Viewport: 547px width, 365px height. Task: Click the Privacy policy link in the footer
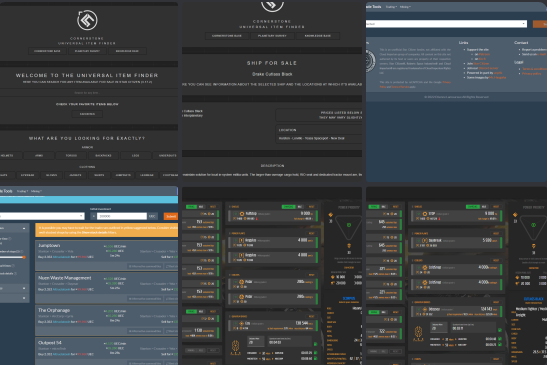531,74
